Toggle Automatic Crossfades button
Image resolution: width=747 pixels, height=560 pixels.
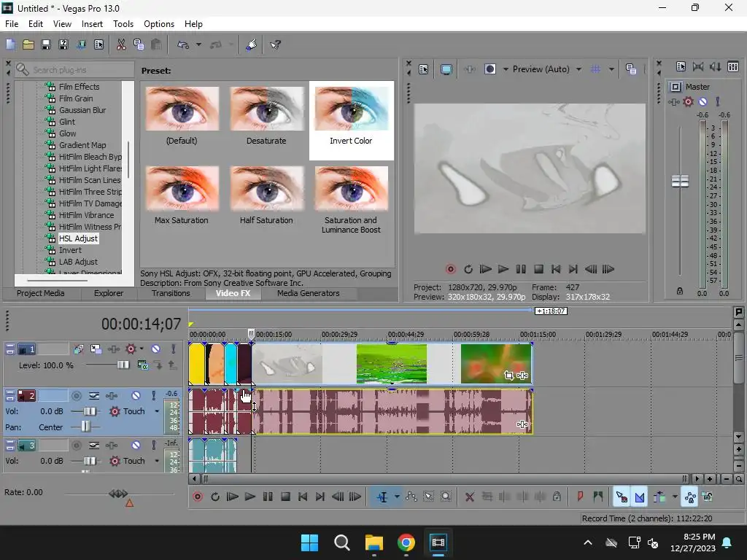click(639, 497)
